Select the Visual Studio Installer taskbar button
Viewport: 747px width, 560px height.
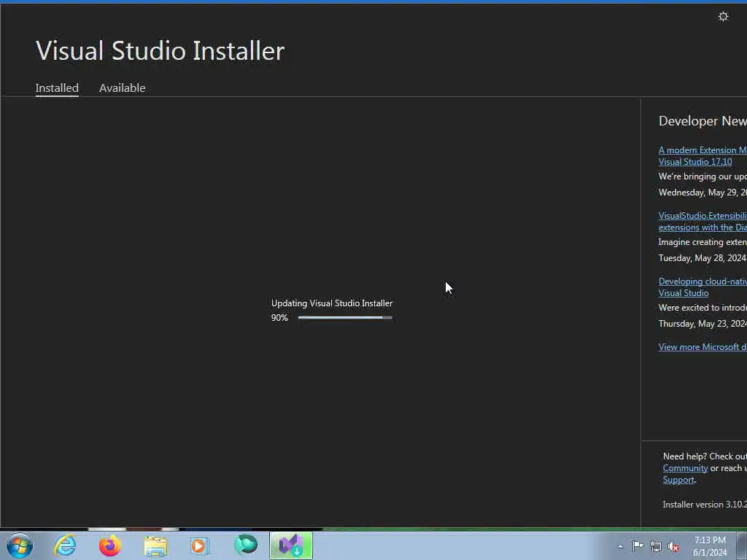click(x=291, y=545)
